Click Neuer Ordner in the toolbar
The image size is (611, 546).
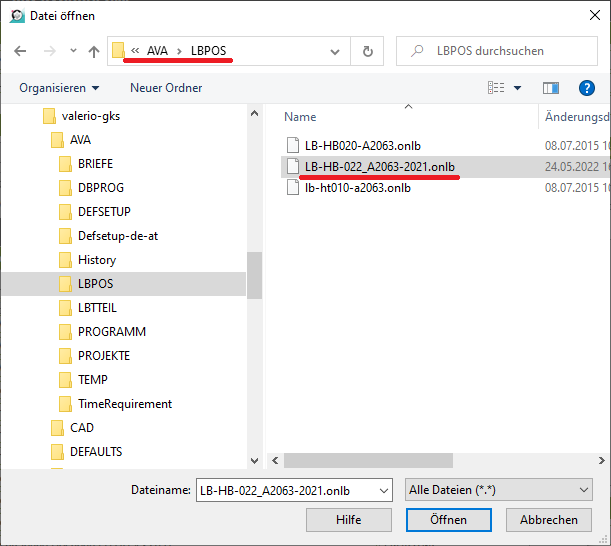[166, 88]
